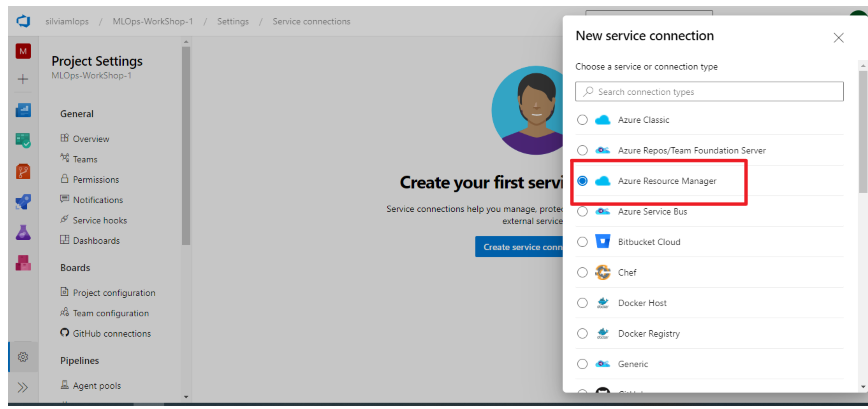868x409 pixels.
Task: Select the Azure Classic radio button
Action: click(582, 120)
